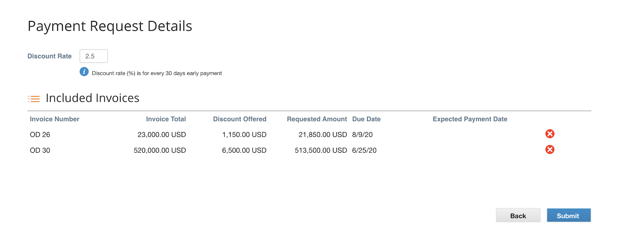Click the 520,000.00 USD invoice total

(x=160, y=150)
